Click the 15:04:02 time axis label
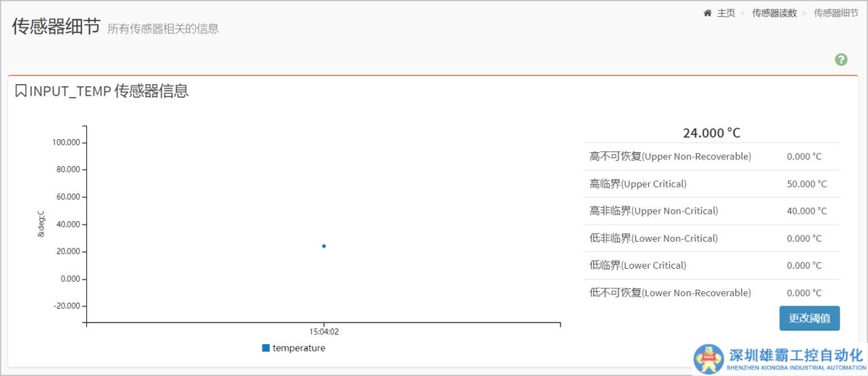868x376 pixels. (324, 332)
